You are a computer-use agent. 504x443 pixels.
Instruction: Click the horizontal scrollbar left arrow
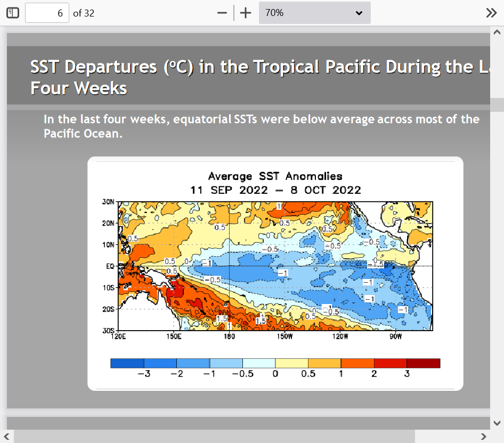[x=6, y=437]
